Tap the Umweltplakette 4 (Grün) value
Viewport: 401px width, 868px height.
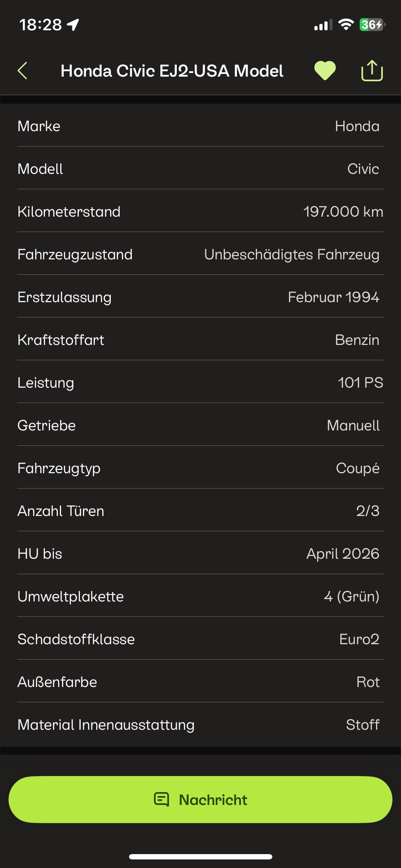[x=351, y=596]
